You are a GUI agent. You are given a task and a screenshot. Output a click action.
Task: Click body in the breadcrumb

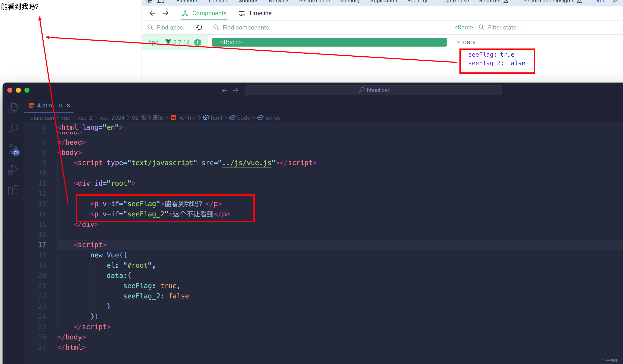pos(243,118)
